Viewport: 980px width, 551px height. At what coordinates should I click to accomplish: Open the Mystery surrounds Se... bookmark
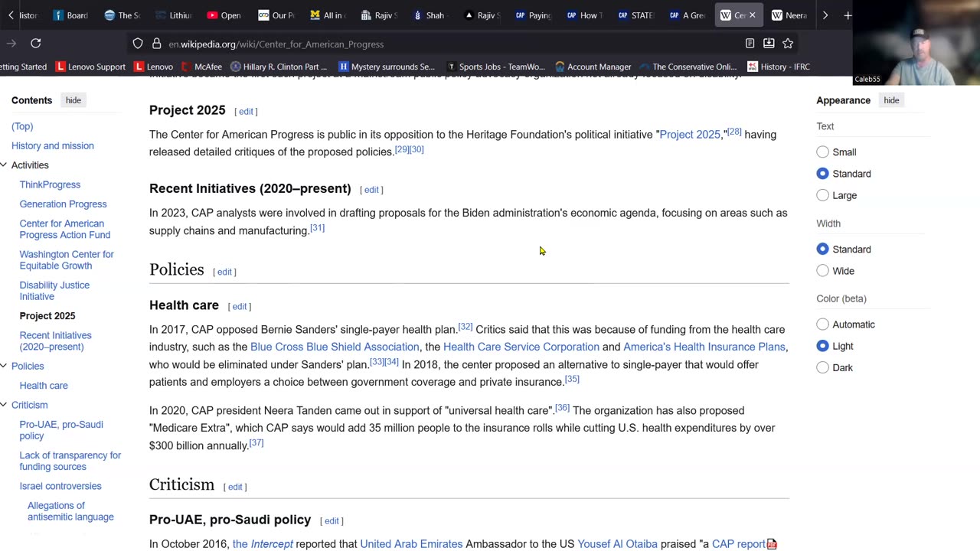point(387,67)
